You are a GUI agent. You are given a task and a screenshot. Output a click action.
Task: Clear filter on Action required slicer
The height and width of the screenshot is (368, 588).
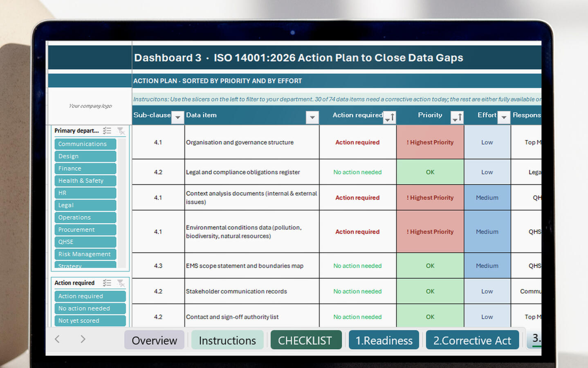(121, 283)
